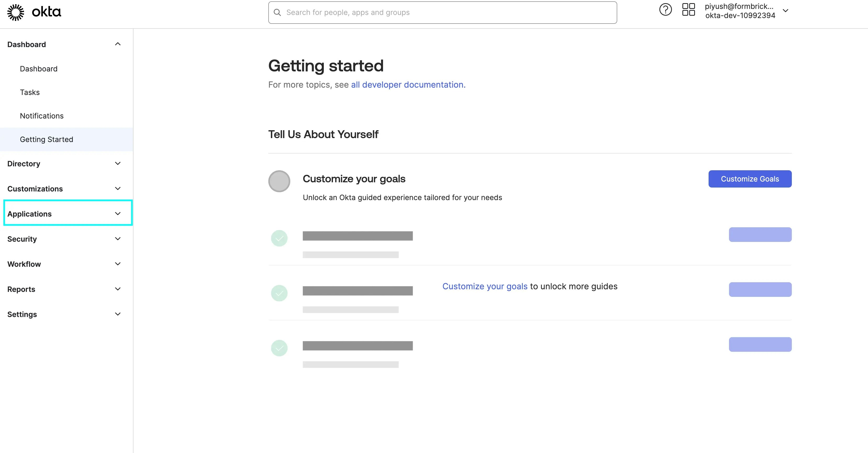The image size is (868, 453).
Task: Expand the Applications sidebar section
Action: [x=68, y=213]
